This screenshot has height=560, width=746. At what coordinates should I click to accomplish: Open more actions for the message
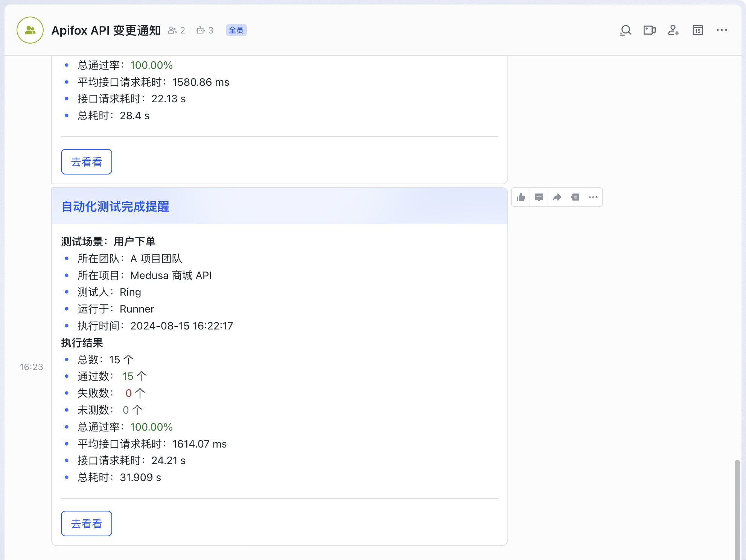pos(593,197)
